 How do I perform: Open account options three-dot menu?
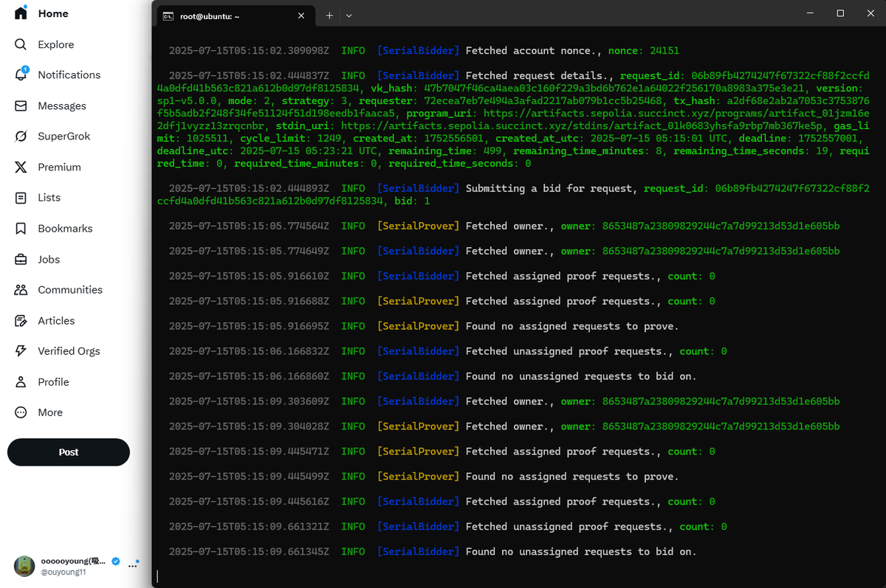(x=134, y=566)
